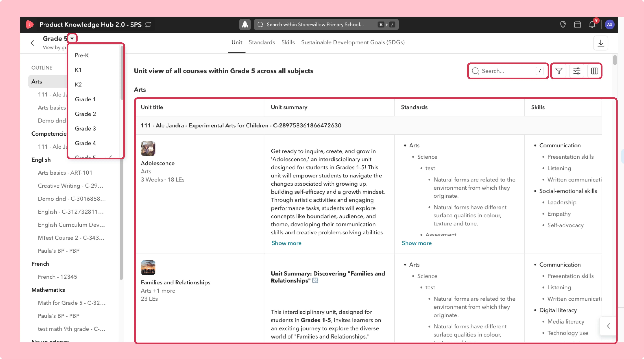This screenshot has height=359, width=644.
Task: Open MTest Course 2 in outline
Action: coord(71,238)
